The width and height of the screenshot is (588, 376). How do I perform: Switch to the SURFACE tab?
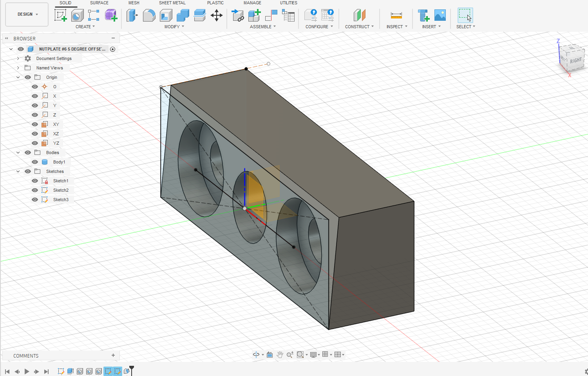pyautogui.click(x=99, y=3)
